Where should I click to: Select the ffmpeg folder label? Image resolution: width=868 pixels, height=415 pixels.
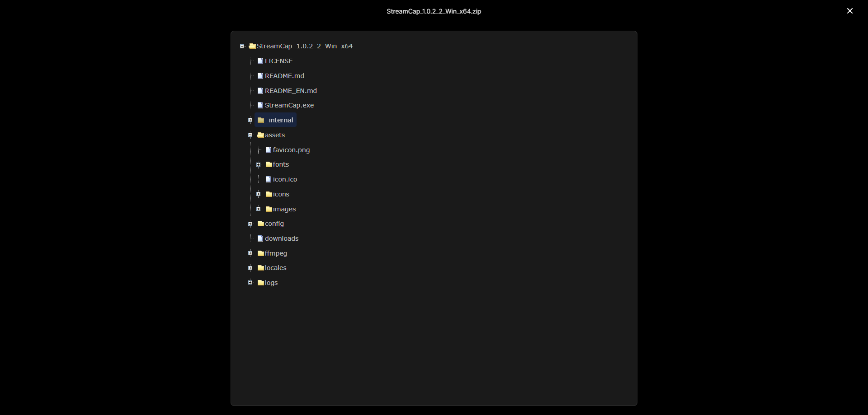pyautogui.click(x=276, y=253)
